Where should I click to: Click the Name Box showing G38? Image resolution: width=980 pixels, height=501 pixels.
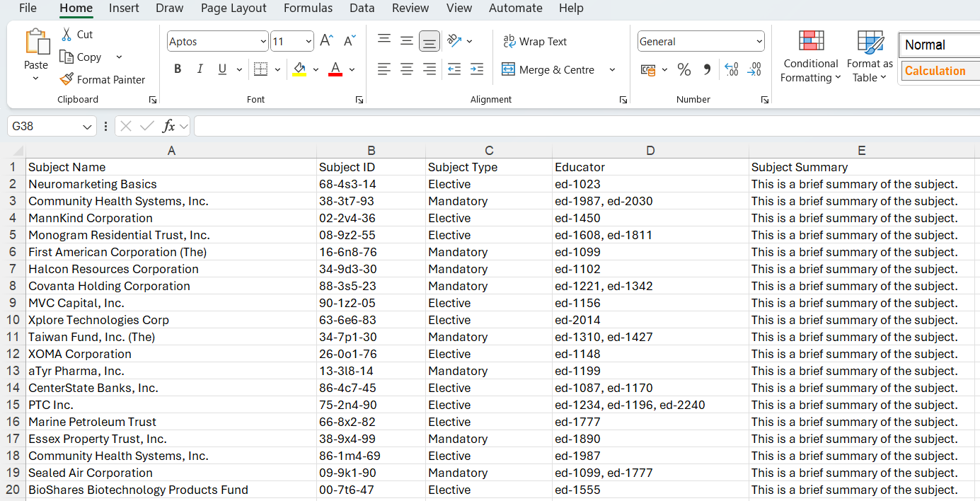44,126
